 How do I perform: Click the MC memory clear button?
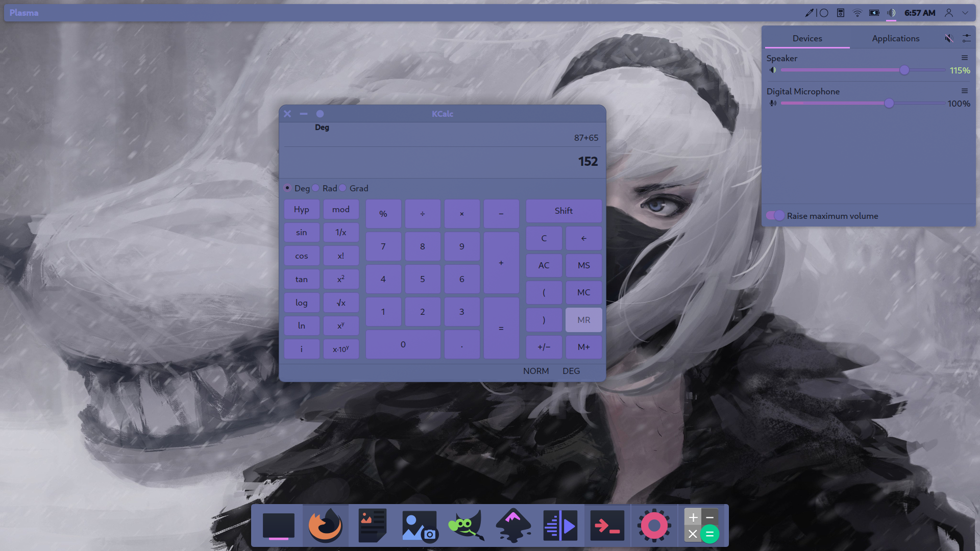coord(584,292)
